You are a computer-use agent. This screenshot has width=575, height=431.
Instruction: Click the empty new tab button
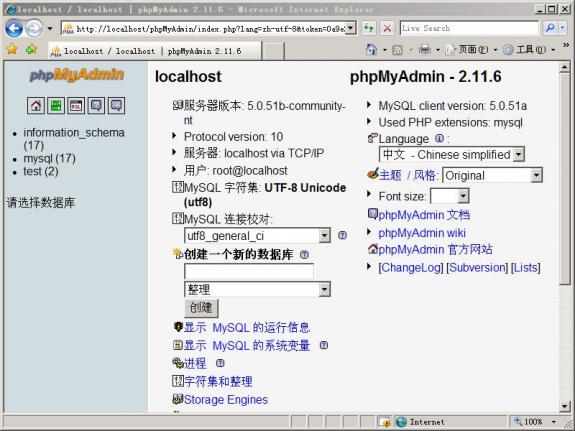[273, 51]
